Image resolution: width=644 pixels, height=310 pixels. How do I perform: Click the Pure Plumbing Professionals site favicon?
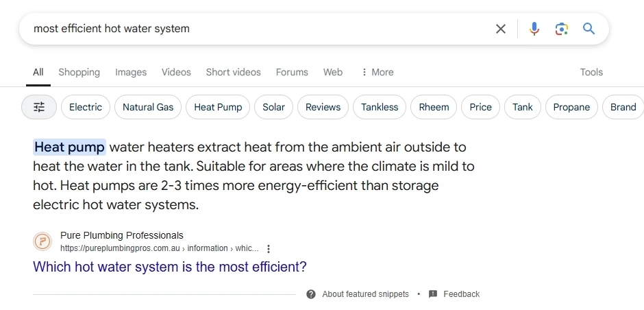tap(42, 241)
